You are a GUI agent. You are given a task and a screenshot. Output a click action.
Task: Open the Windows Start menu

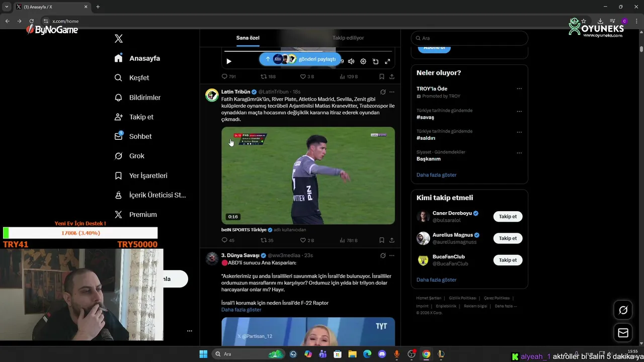[203, 354]
